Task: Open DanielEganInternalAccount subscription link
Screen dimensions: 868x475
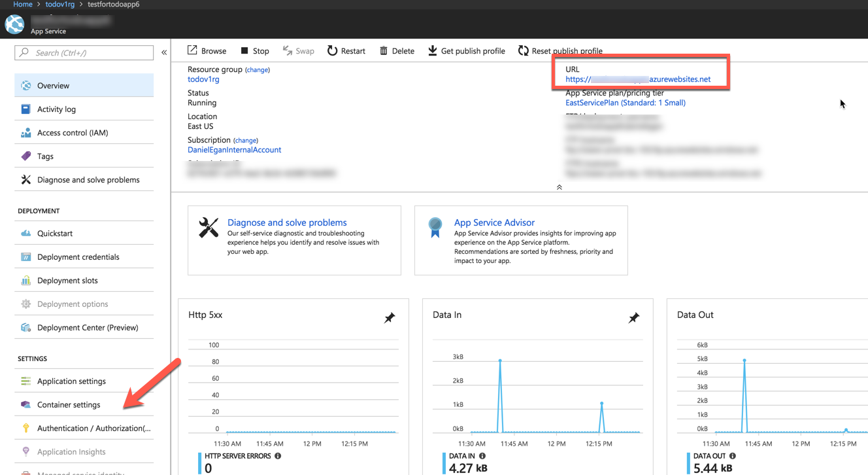Action: (234, 150)
